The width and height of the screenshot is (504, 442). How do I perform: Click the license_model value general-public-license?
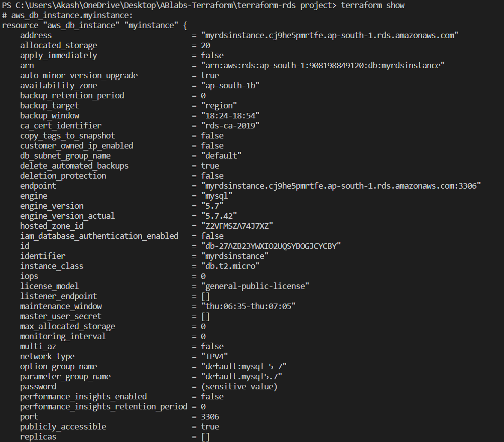click(x=255, y=286)
